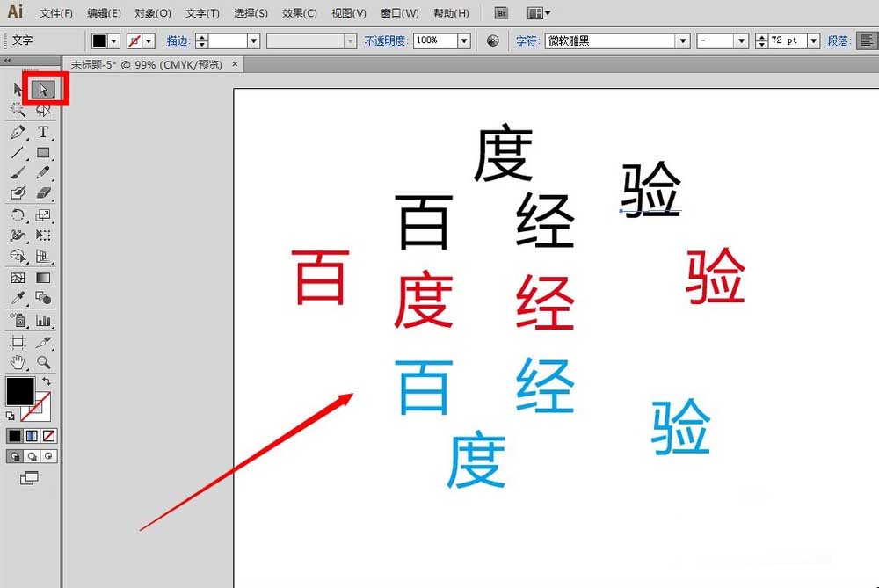Select the Direct Selection tool
Image resolution: width=879 pixels, height=588 pixels.
point(44,90)
